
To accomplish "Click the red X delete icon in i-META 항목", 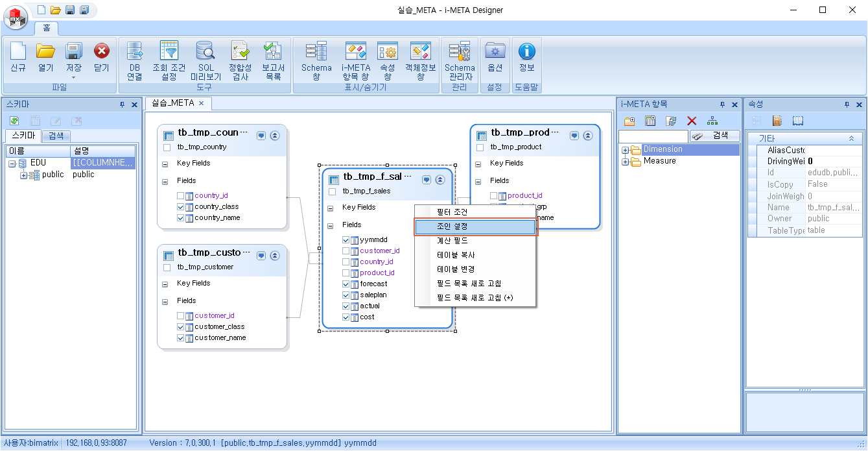I will [x=692, y=121].
